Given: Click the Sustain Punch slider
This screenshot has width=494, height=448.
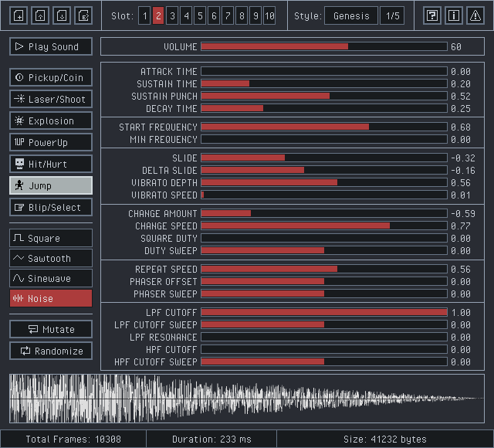Looking at the screenshot, I should pos(324,96).
